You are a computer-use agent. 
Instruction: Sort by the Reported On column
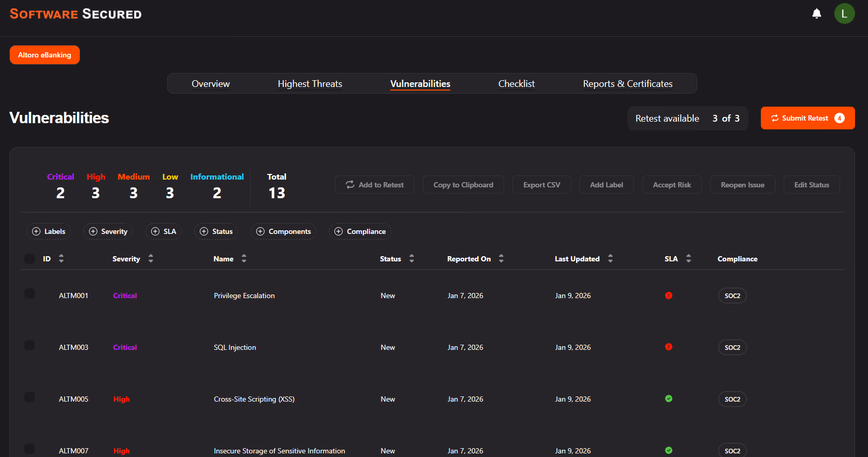(501, 258)
